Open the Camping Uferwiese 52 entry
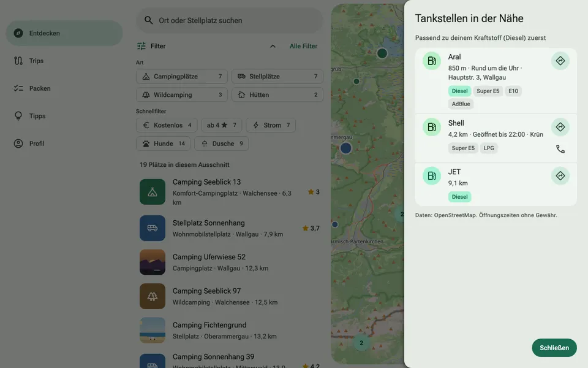 point(230,262)
